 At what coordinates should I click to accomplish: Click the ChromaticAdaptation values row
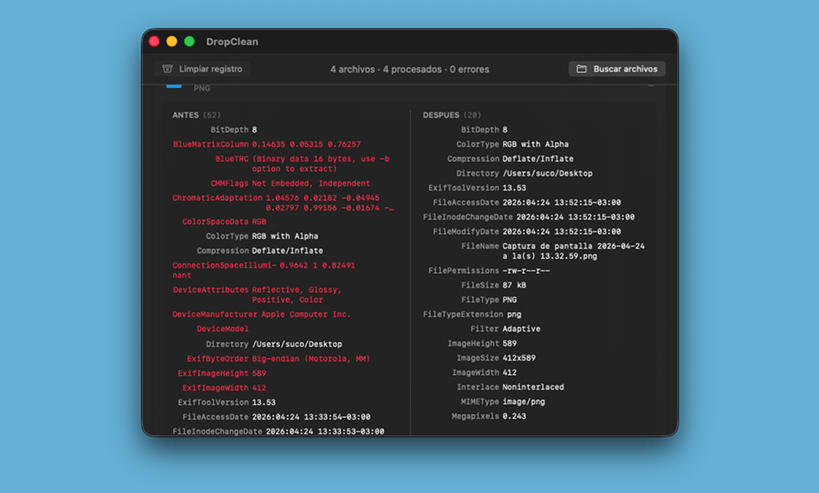pos(283,203)
